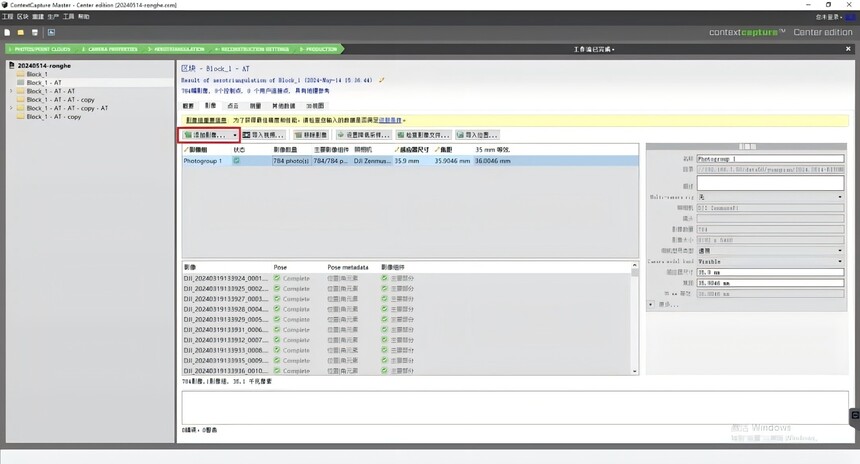Viewport: 860px width, 464px height.
Task: Open the 重建 (Reconstruction) menu
Action: click(x=38, y=17)
